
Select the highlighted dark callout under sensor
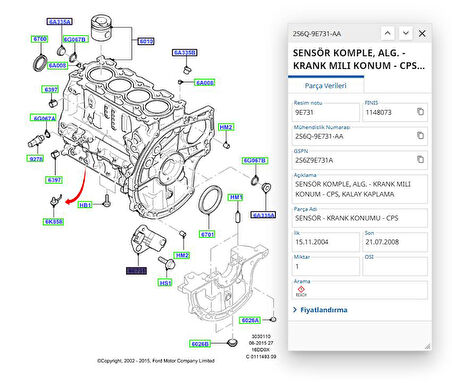[x=136, y=271]
